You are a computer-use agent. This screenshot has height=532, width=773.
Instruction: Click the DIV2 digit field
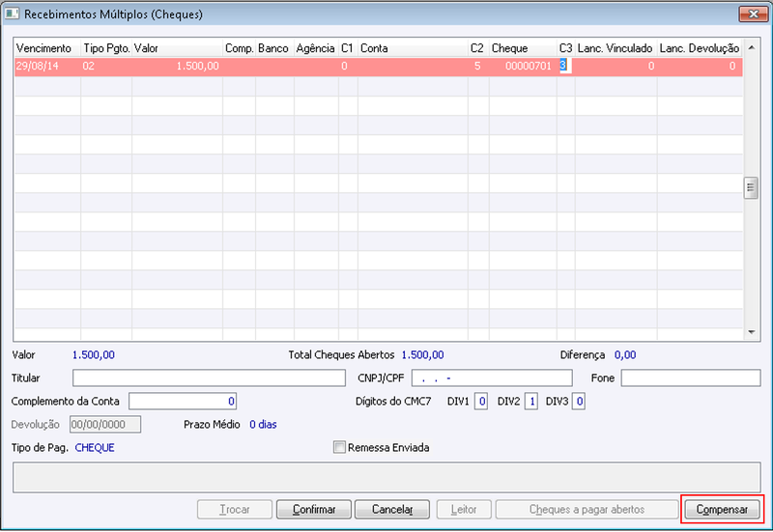530,401
